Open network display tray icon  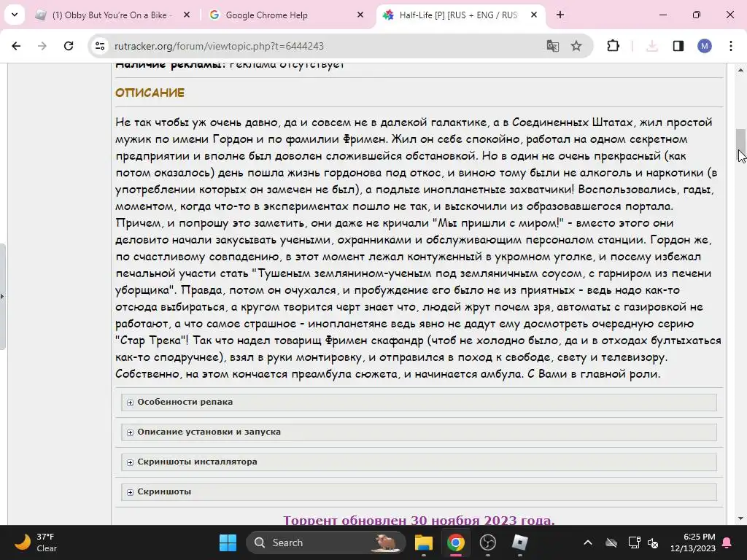(x=634, y=542)
